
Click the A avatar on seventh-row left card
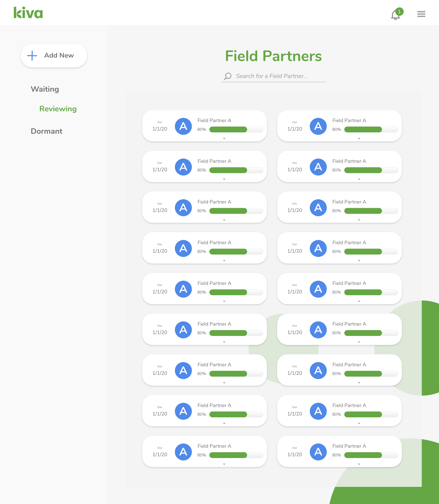point(183,370)
